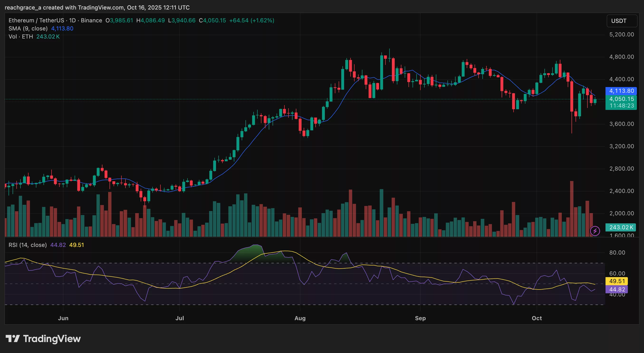Click the Oct label on the time axis
The image size is (644, 353).
[x=537, y=318]
